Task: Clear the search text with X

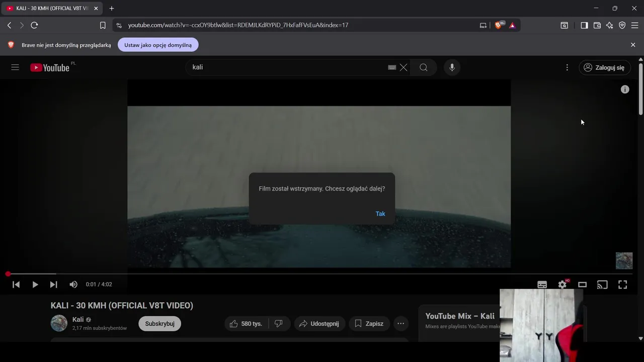Action: (x=404, y=67)
